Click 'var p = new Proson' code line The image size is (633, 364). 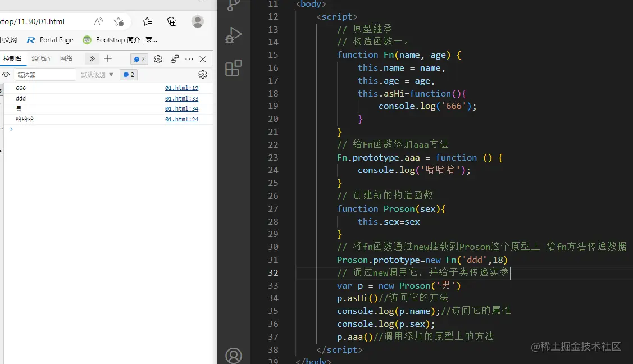(399, 286)
